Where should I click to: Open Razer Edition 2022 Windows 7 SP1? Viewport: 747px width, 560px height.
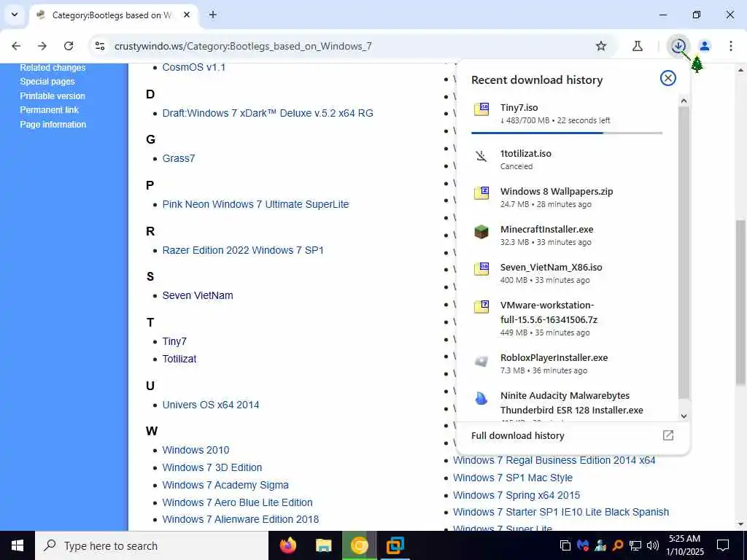point(243,250)
